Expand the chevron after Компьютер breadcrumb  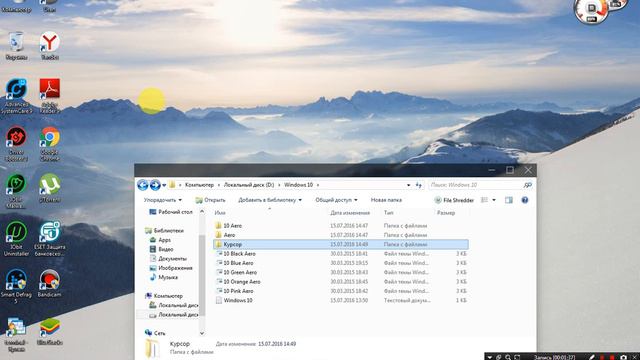[219, 185]
